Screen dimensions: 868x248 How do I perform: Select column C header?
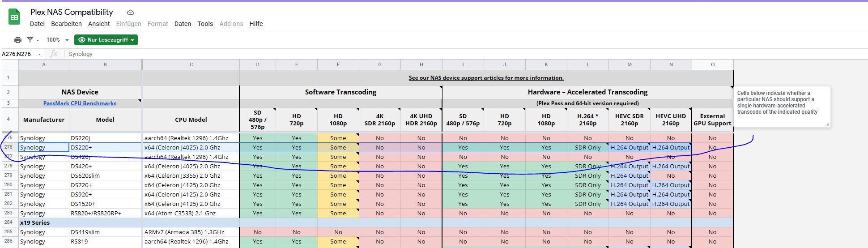(x=191, y=64)
